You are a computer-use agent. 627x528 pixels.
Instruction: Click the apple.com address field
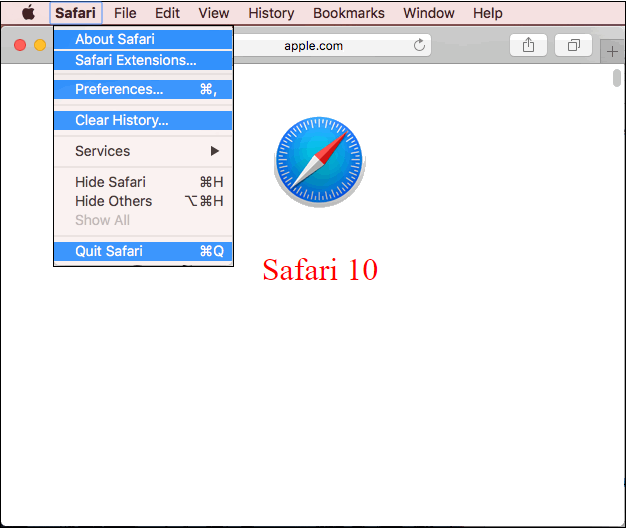(332, 45)
